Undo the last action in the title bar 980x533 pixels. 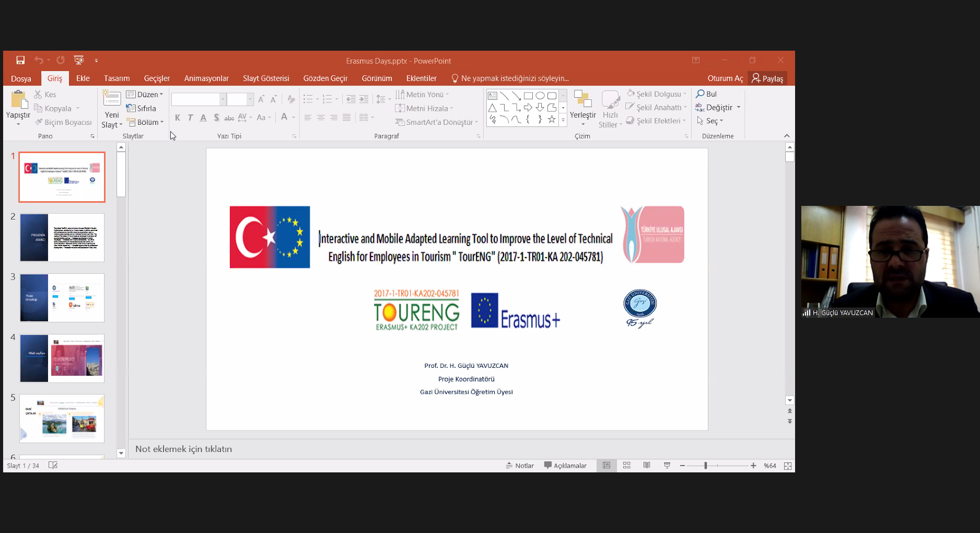[x=39, y=61]
